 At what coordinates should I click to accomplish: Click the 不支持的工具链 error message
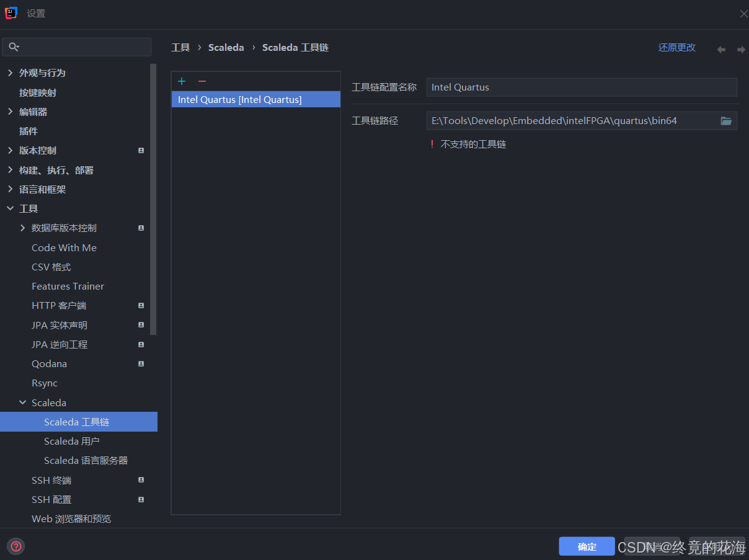pos(473,144)
